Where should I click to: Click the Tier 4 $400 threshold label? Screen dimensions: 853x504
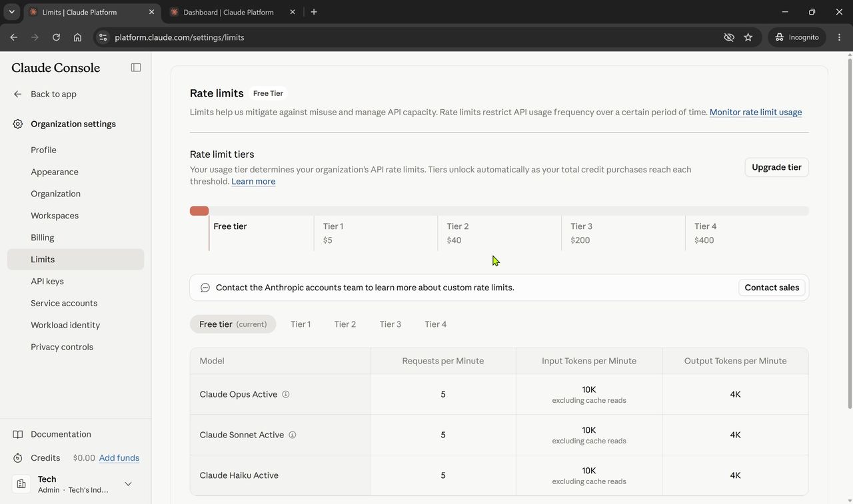click(x=706, y=233)
